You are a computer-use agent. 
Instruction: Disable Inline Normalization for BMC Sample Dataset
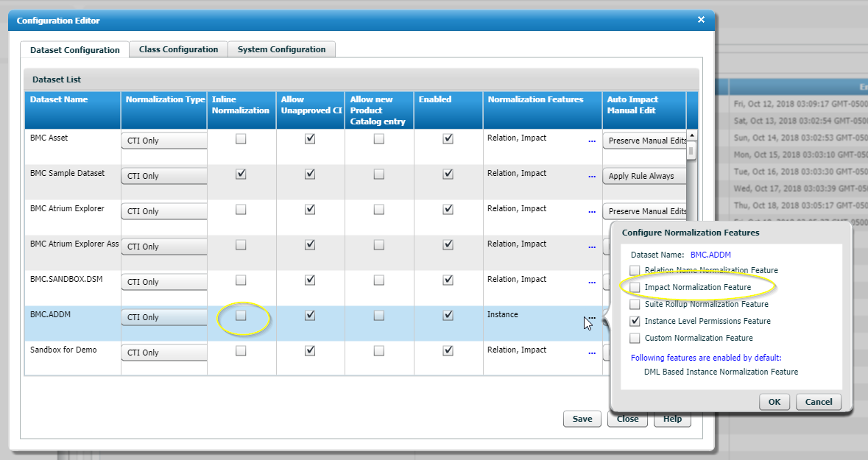pyautogui.click(x=241, y=174)
